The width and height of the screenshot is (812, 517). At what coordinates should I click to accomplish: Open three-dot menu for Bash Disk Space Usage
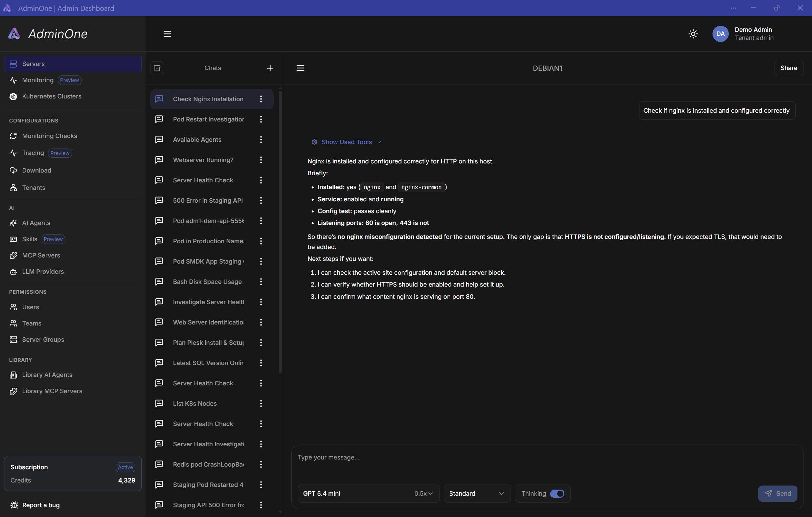pyautogui.click(x=261, y=282)
